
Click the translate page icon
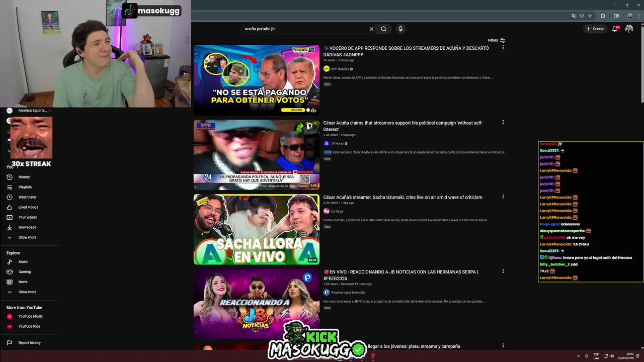tap(574, 16)
